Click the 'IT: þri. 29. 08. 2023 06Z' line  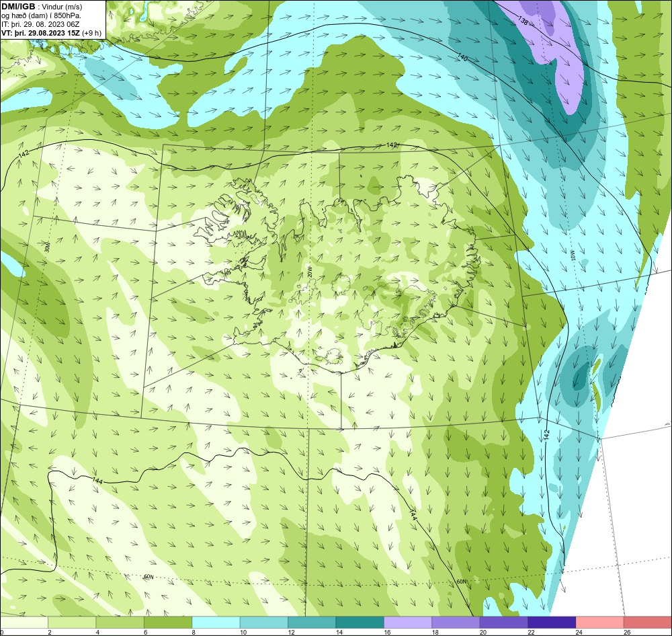click(x=40, y=24)
